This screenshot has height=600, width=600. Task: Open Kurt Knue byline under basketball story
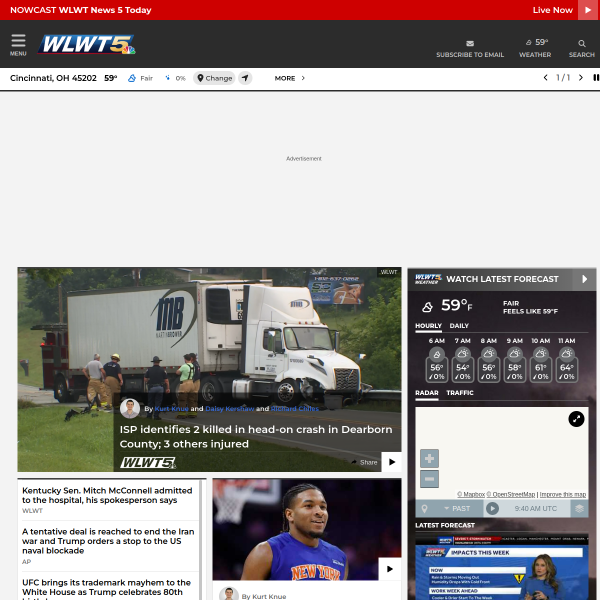click(269, 596)
